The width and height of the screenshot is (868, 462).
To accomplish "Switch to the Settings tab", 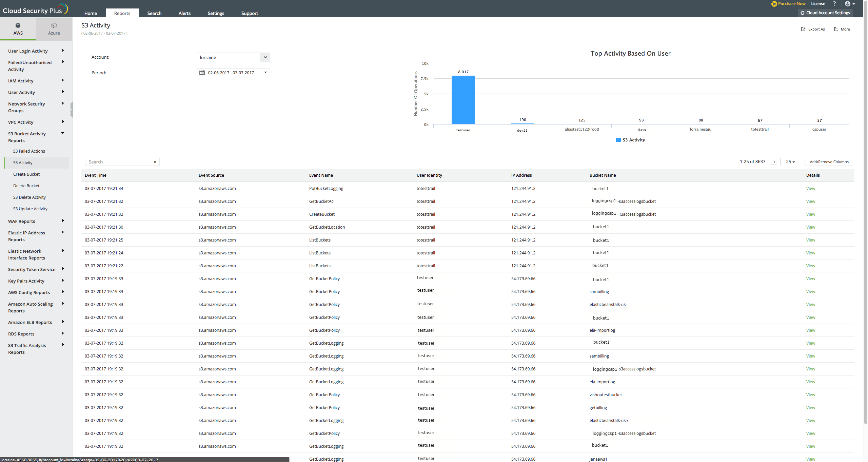I will pyautogui.click(x=216, y=13).
